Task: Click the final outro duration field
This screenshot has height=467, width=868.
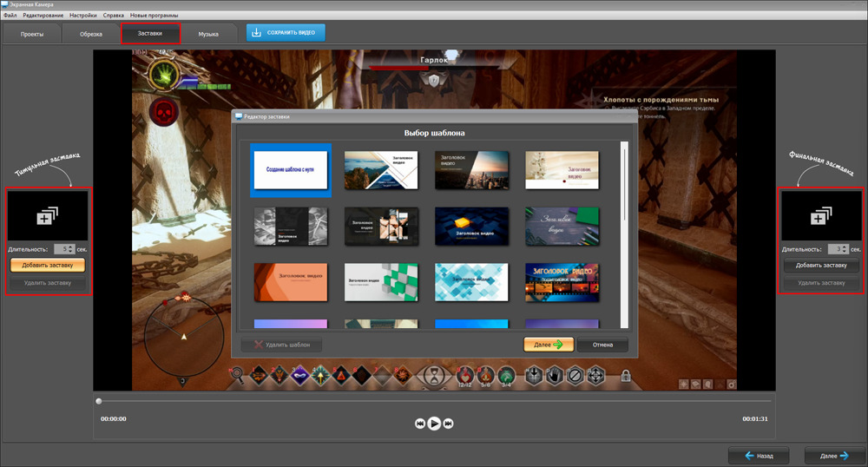Action: point(835,249)
